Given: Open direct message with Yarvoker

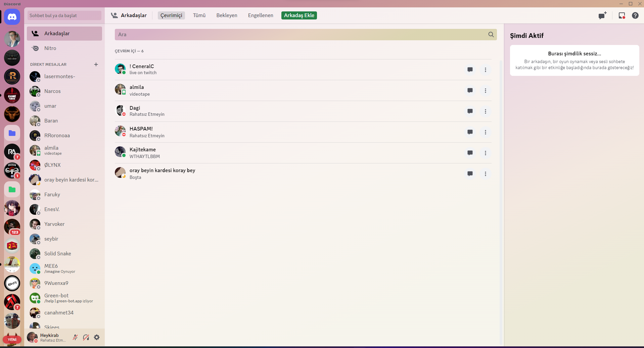Looking at the screenshot, I should click(x=64, y=224).
